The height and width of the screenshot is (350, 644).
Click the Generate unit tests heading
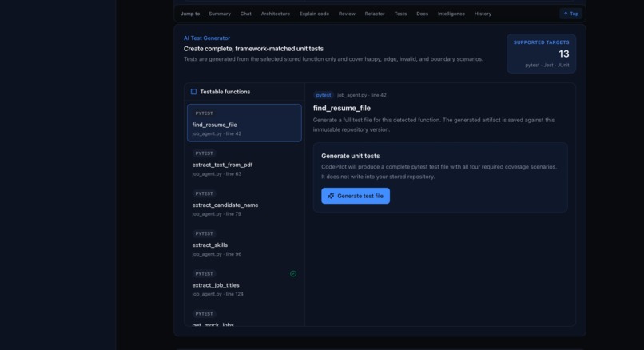point(350,156)
